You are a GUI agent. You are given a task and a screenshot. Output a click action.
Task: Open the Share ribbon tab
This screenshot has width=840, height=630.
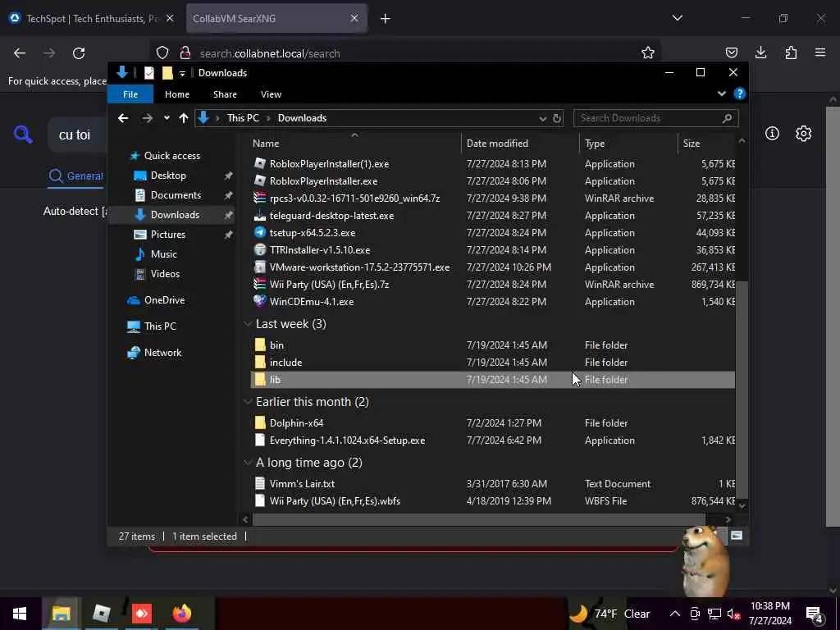(x=225, y=94)
